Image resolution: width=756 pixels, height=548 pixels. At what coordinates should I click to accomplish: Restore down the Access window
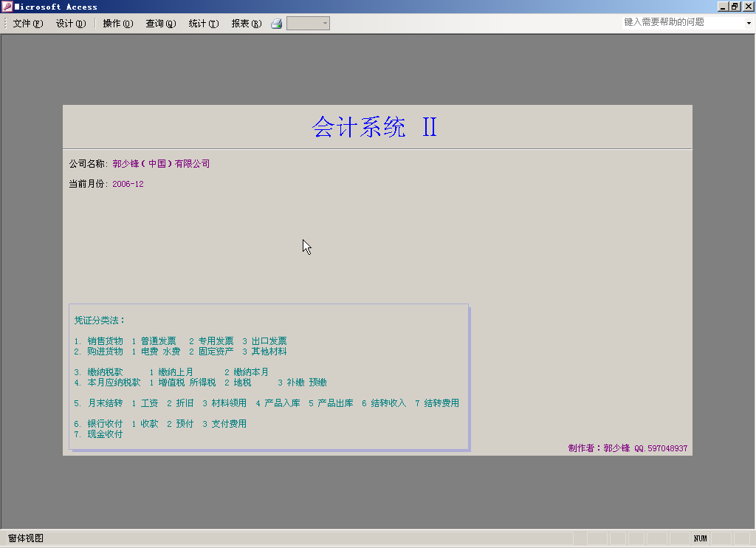tap(735, 7)
